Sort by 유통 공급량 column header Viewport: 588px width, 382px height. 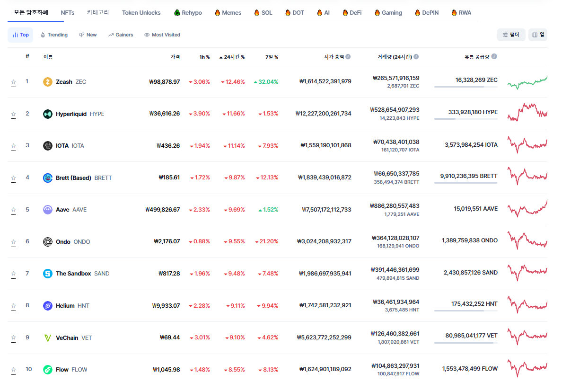click(x=477, y=57)
